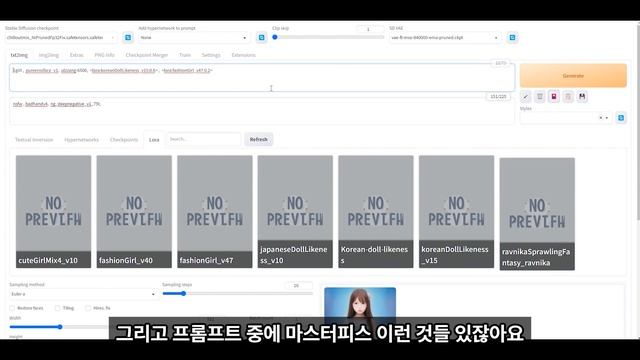Select the koreanDollLikeness_v15 Lora card
The image size is (640, 360).
[456, 212]
